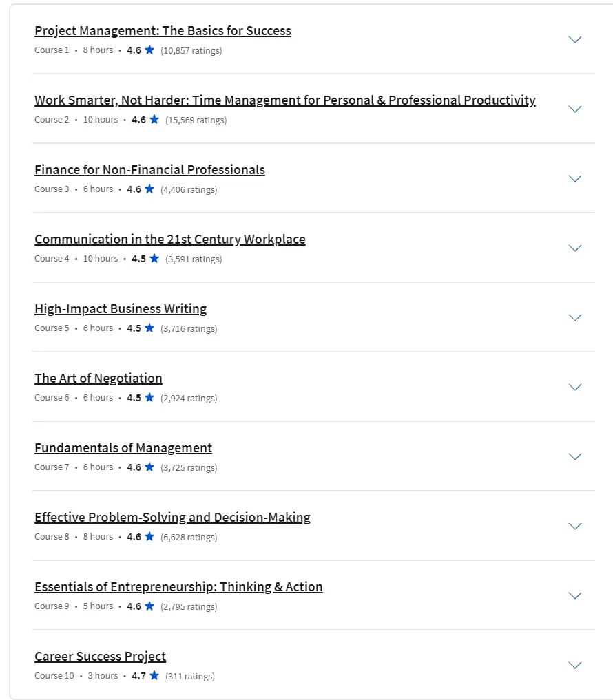Expand Essentials of Entrepreneurship course chevron

coord(574,595)
